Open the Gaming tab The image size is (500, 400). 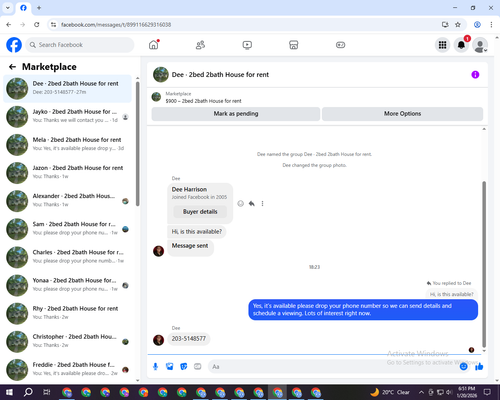[340, 45]
